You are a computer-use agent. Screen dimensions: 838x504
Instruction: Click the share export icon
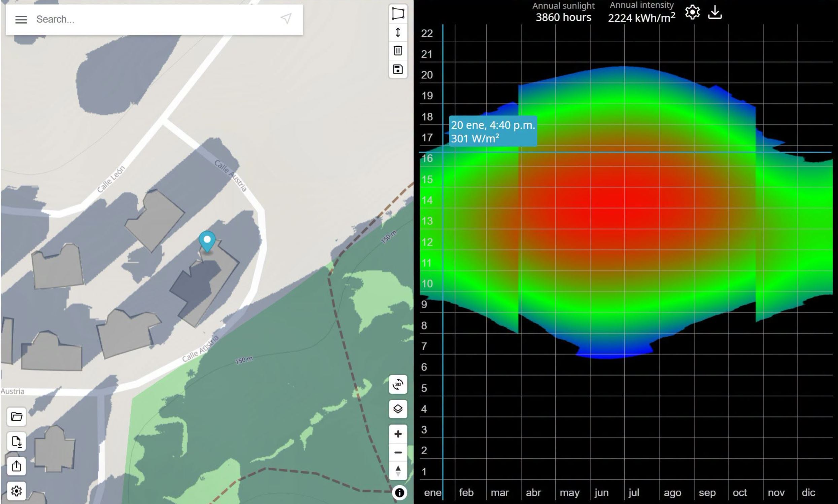[x=16, y=466]
